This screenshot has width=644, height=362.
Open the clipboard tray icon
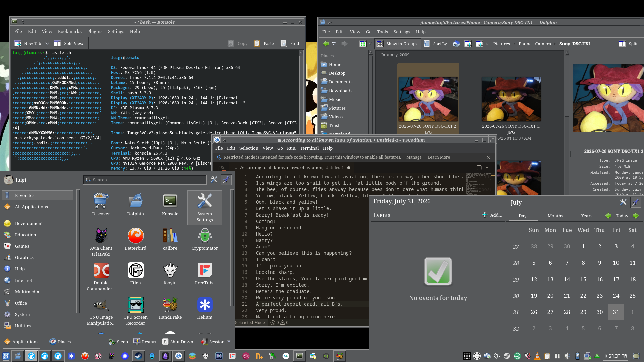coord(547,356)
